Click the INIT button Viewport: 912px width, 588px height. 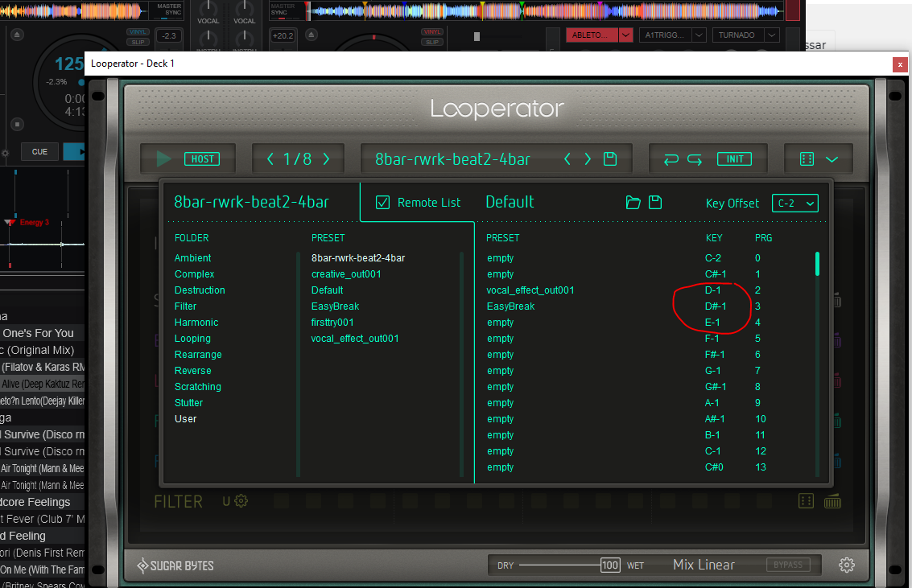coord(735,159)
